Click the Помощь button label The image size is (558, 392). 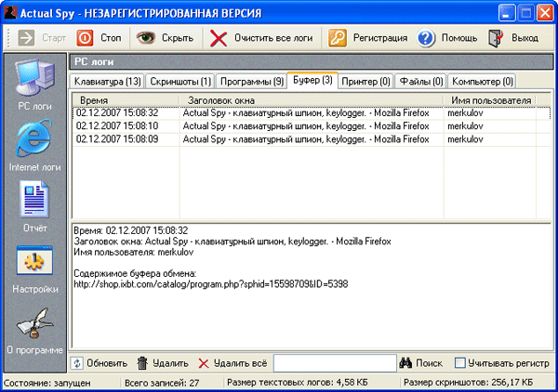[x=459, y=38]
